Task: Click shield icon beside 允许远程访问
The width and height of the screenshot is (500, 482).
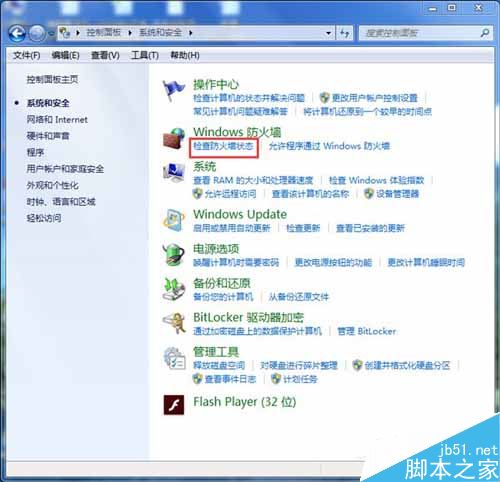Action: coord(197,193)
